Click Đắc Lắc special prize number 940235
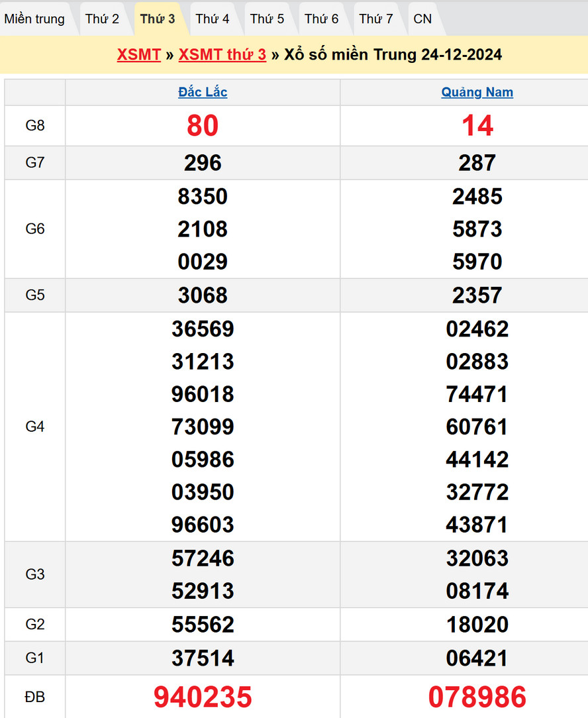Viewport: 588px width, 718px height. coord(203,697)
